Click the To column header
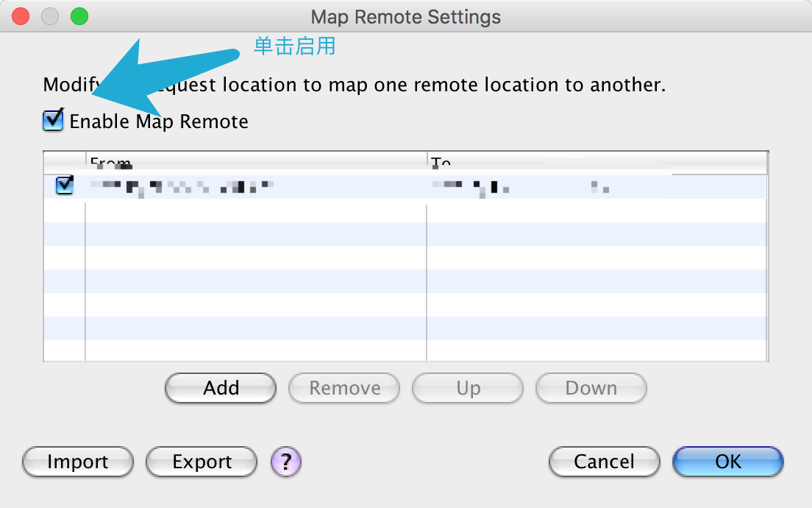The height and width of the screenshot is (508, 812). 596,162
